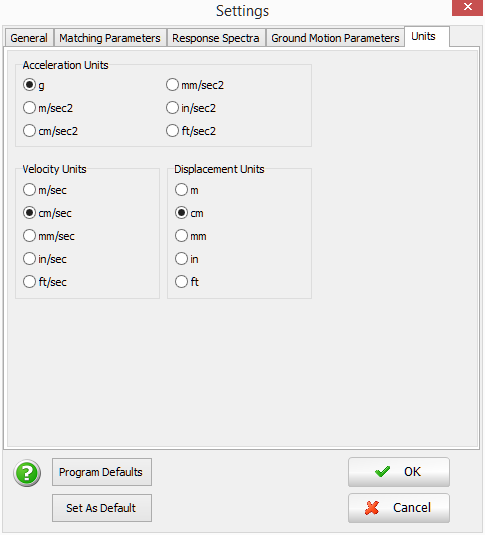This screenshot has height=535, width=485.
Task: Select mm/sec2 acceleration radio button
Action: click(x=195, y=85)
